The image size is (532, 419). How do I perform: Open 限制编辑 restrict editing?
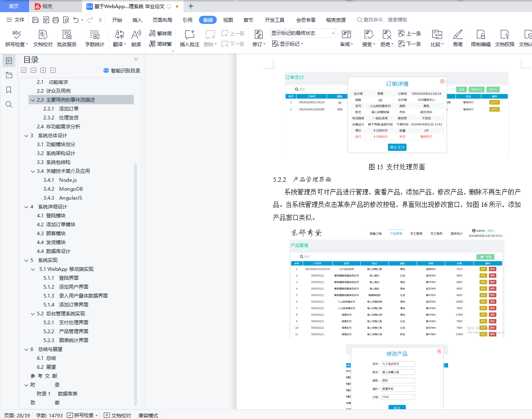coord(481,38)
